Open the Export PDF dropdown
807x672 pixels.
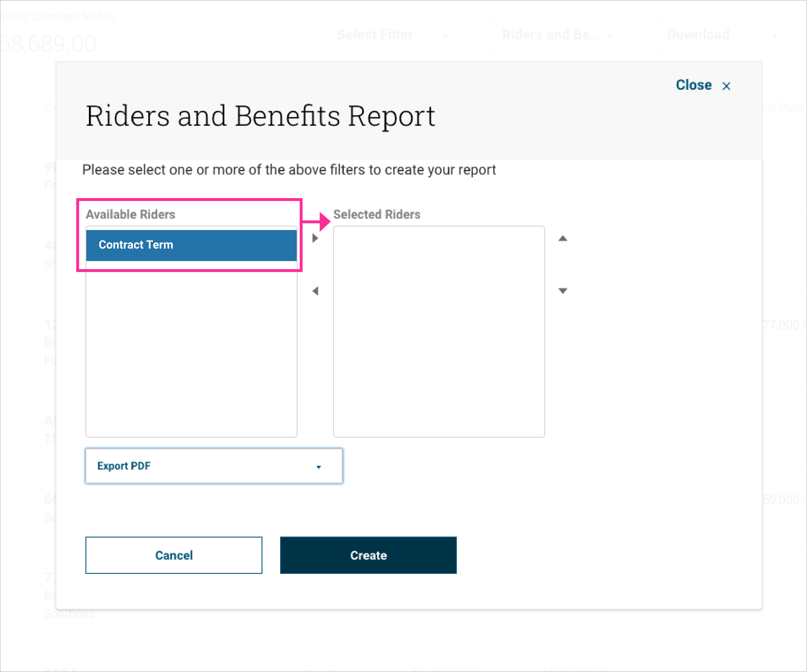[x=214, y=466]
